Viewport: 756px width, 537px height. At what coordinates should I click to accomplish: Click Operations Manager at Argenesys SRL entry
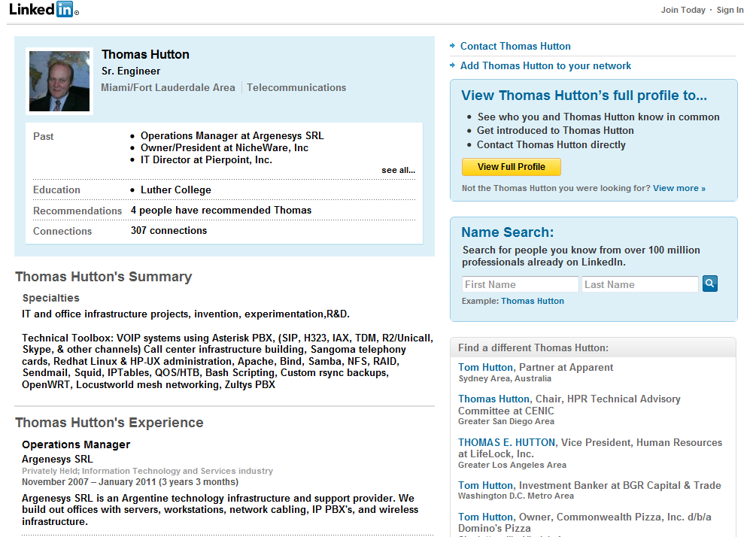[x=232, y=136]
